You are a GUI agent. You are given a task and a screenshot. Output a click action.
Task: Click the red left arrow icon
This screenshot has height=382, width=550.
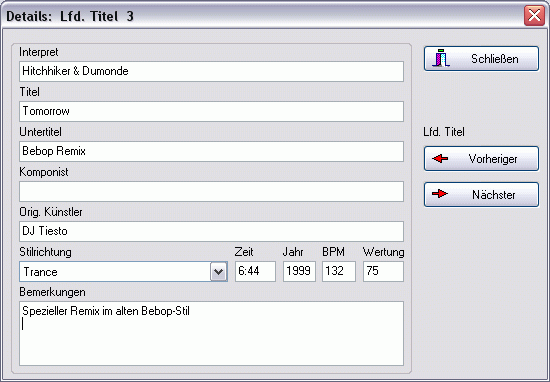[440, 159]
